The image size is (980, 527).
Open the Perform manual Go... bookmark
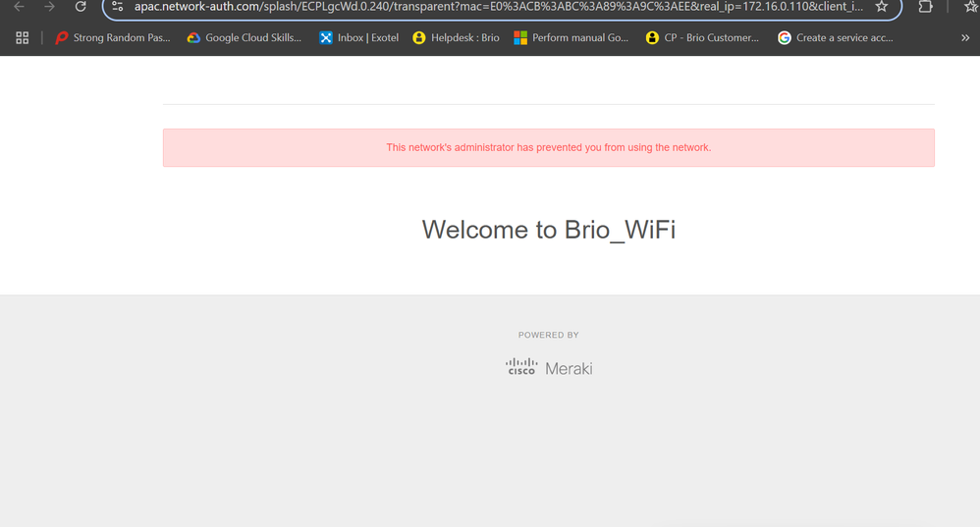coord(572,38)
